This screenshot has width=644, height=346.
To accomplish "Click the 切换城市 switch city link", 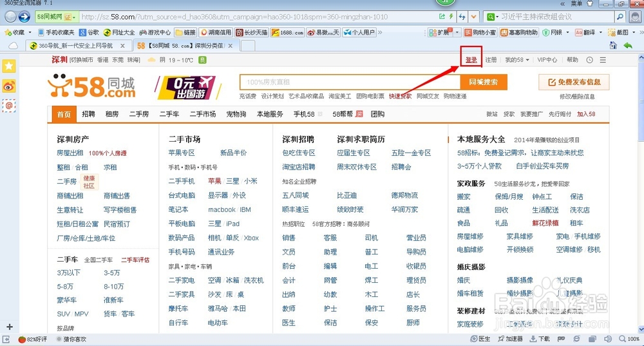I will (x=82, y=60).
